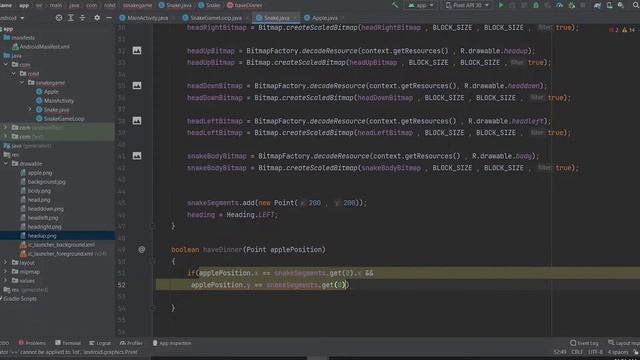640x360 pixels.
Task: Click the Collapse All icon in Project panel
Action: point(82,18)
